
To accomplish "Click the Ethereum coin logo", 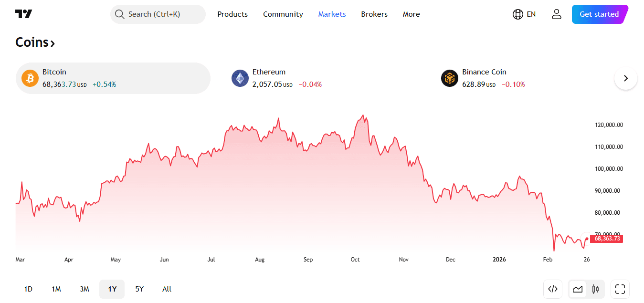I will pyautogui.click(x=240, y=78).
